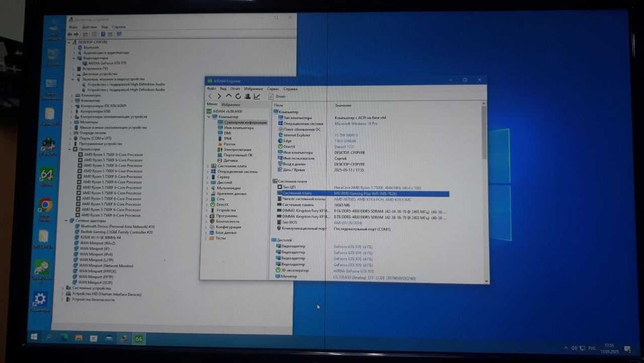The image size is (644, 363).
Task: Open the Вид menu in AIDA64
Action: (223, 88)
